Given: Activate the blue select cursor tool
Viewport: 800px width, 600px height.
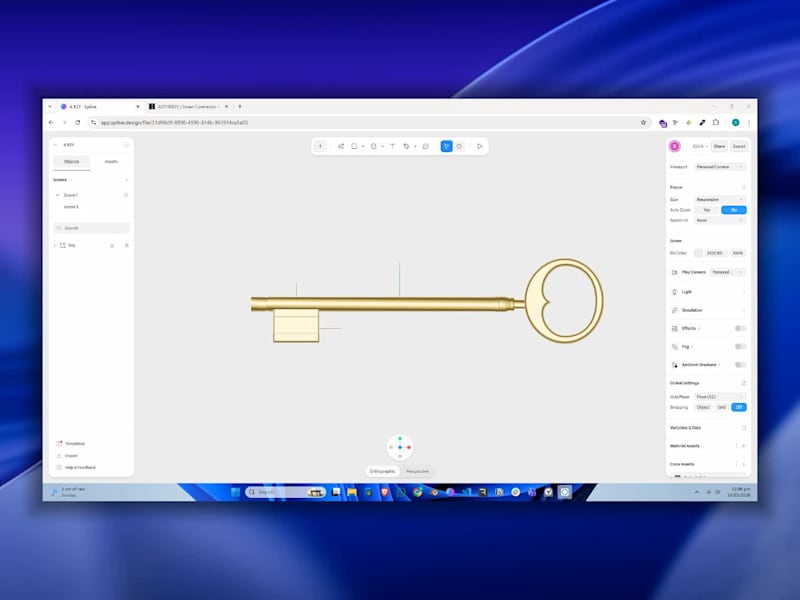Looking at the screenshot, I should coord(446,146).
